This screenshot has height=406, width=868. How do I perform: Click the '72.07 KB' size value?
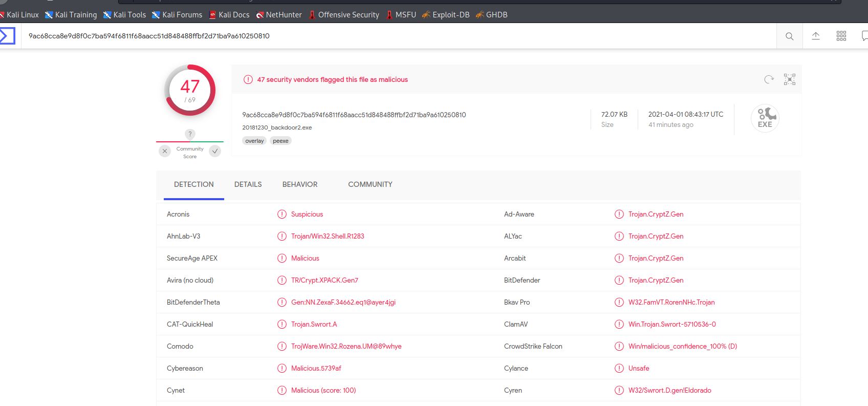coord(614,114)
